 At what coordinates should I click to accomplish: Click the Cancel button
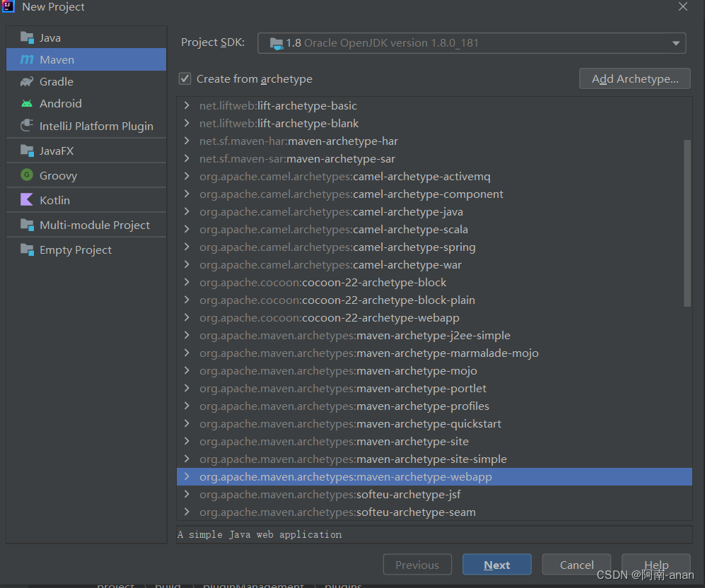point(576,565)
